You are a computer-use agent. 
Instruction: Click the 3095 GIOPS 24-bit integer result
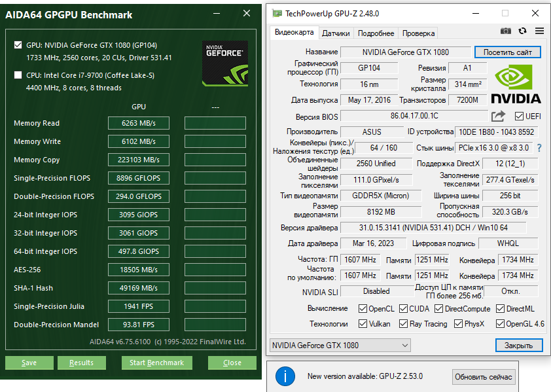tap(139, 215)
